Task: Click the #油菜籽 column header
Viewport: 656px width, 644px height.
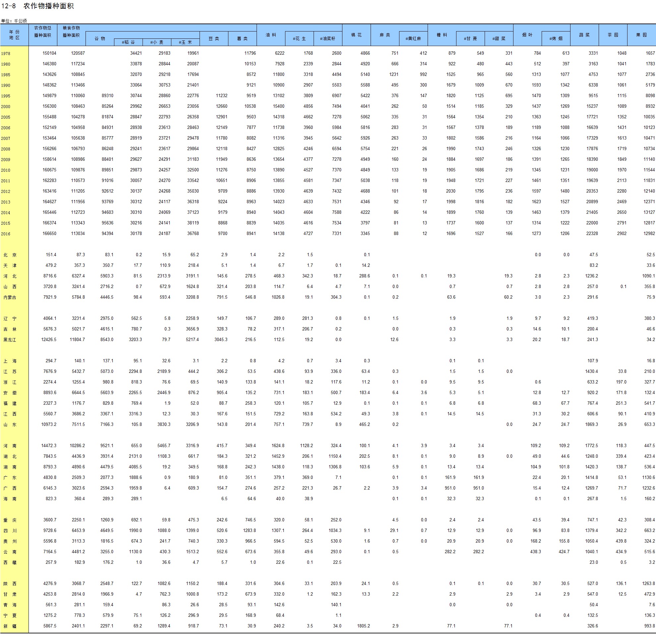Action: (328, 38)
